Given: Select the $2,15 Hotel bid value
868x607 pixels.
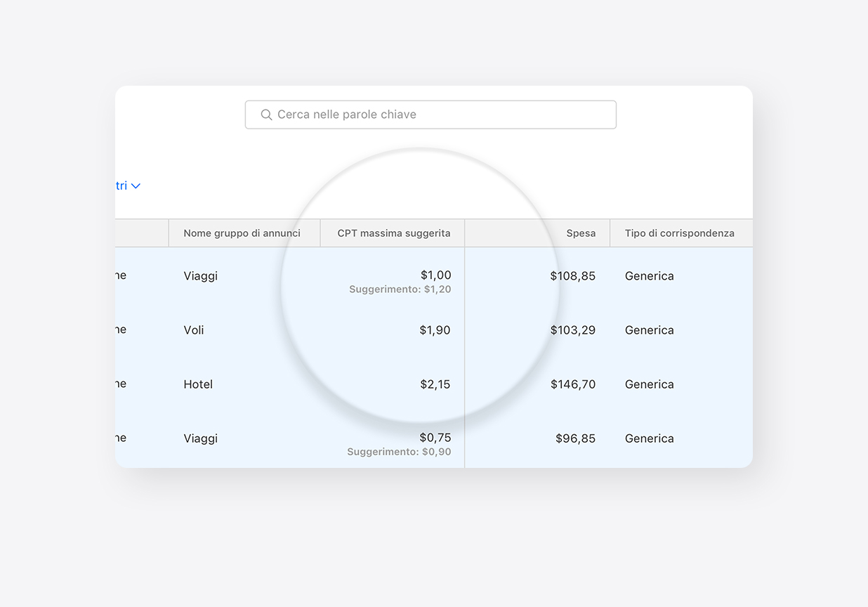Looking at the screenshot, I should (x=435, y=384).
